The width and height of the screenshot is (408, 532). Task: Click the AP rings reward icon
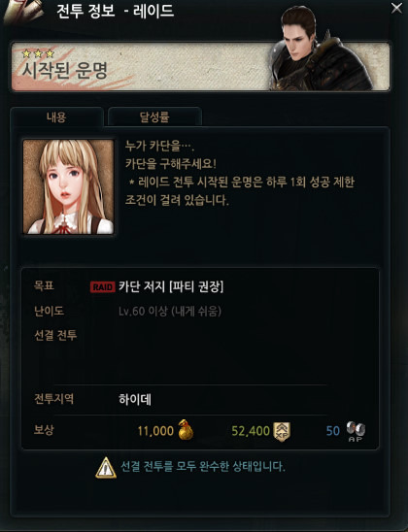tap(356, 431)
